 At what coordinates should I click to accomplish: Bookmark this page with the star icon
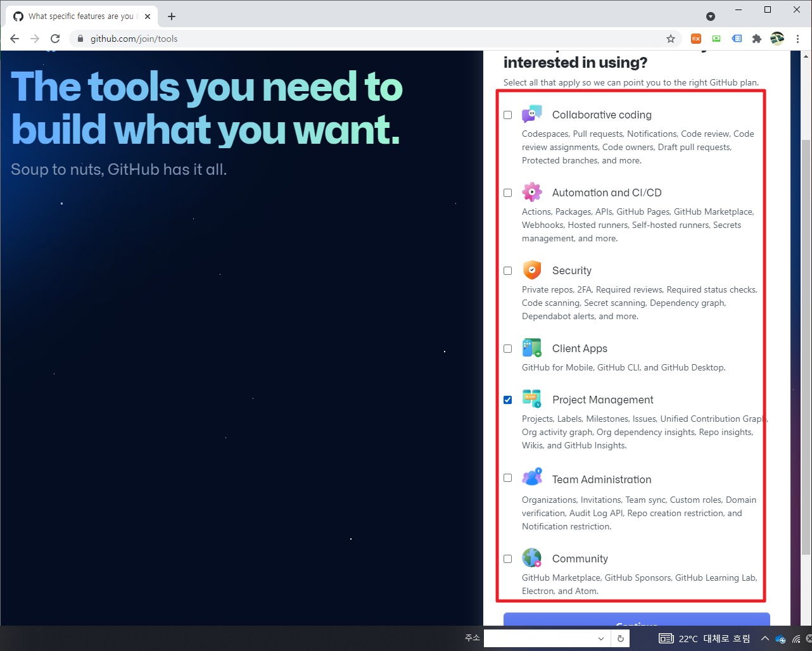[671, 39]
